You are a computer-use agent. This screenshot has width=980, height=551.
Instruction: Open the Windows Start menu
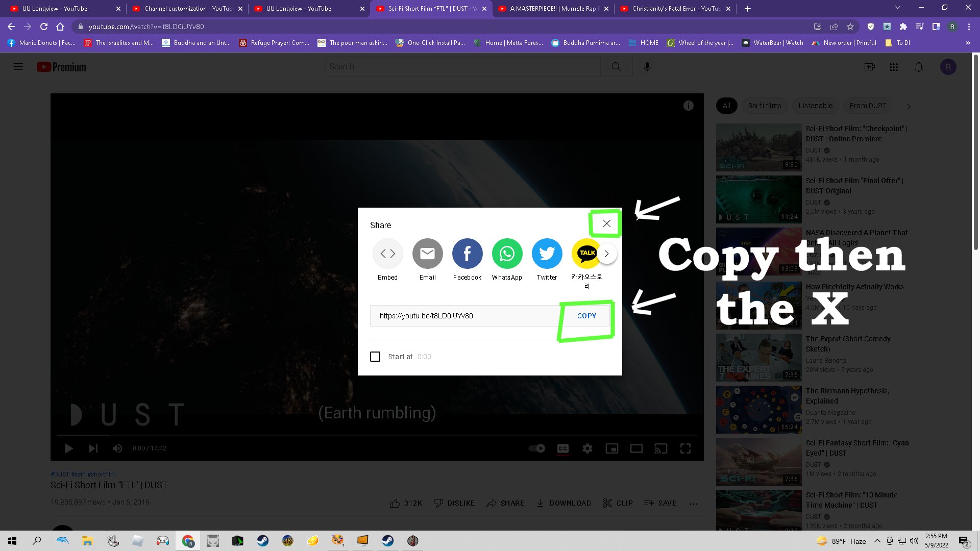[x=12, y=541]
